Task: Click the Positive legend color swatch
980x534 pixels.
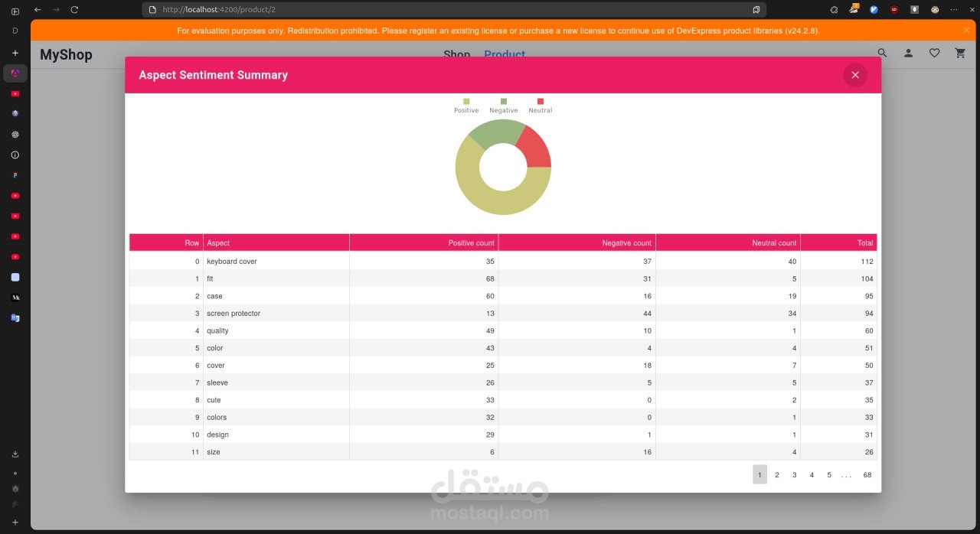Action: coord(465,100)
